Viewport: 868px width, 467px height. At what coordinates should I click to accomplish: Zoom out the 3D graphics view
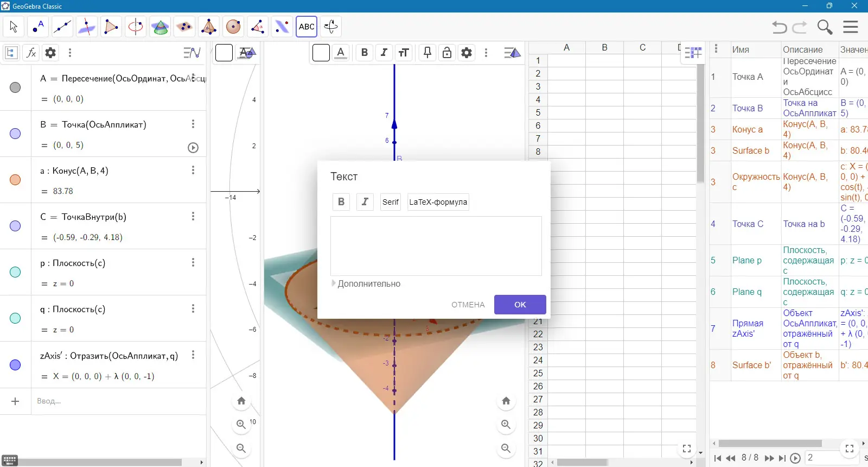click(x=506, y=449)
